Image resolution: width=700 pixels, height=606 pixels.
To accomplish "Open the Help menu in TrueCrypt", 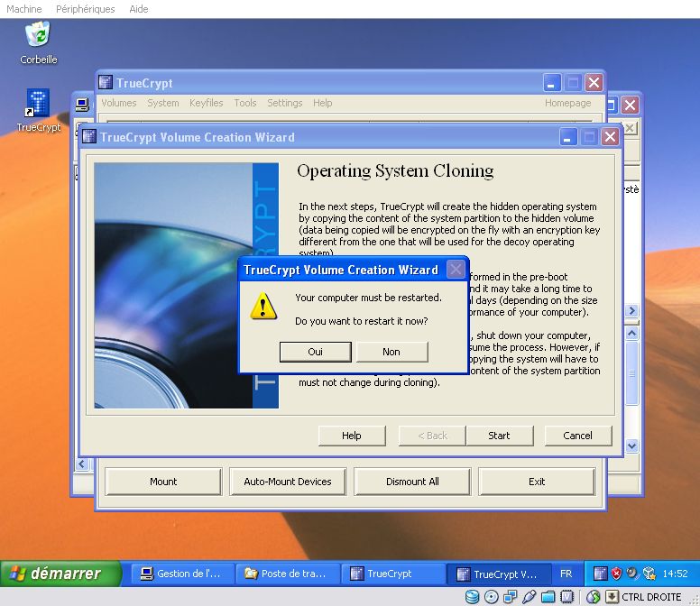I will (322, 103).
